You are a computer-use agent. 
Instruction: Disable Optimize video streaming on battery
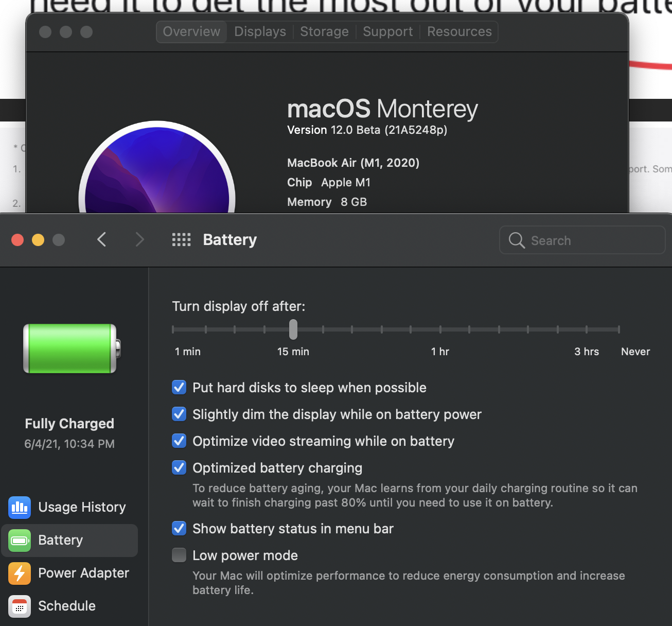coord(179,441)
